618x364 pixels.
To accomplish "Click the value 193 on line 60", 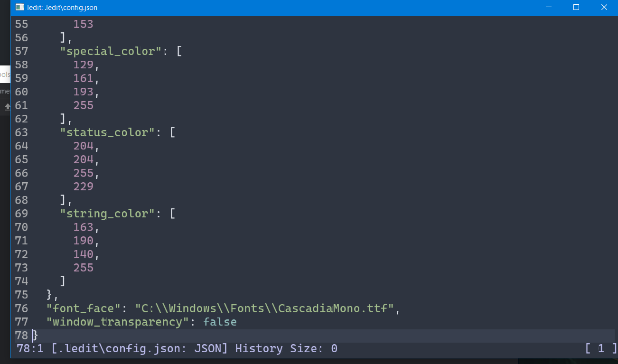I will tap(83, 92).
